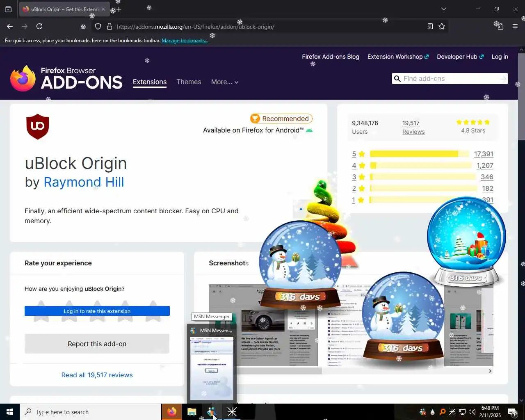Image resolution: width=525 pixels, height=420 pixels.
Task: Open the Windows Start menu
Action: pos(10,412)
